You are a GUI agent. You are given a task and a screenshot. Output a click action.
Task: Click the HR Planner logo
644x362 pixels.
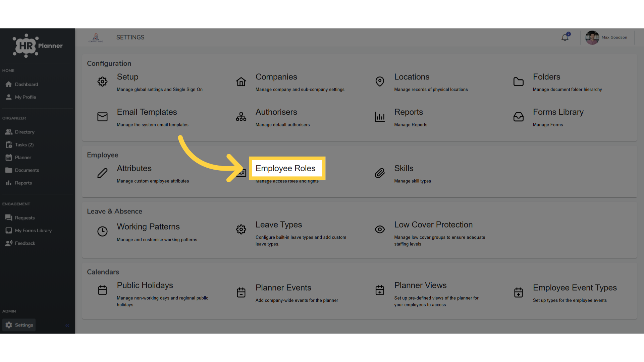38,46
